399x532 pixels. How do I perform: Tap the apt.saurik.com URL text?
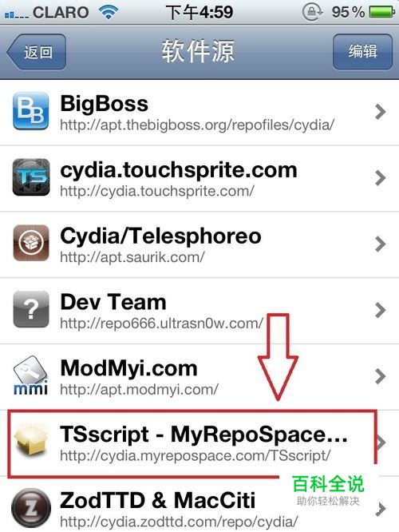(132, 257)
